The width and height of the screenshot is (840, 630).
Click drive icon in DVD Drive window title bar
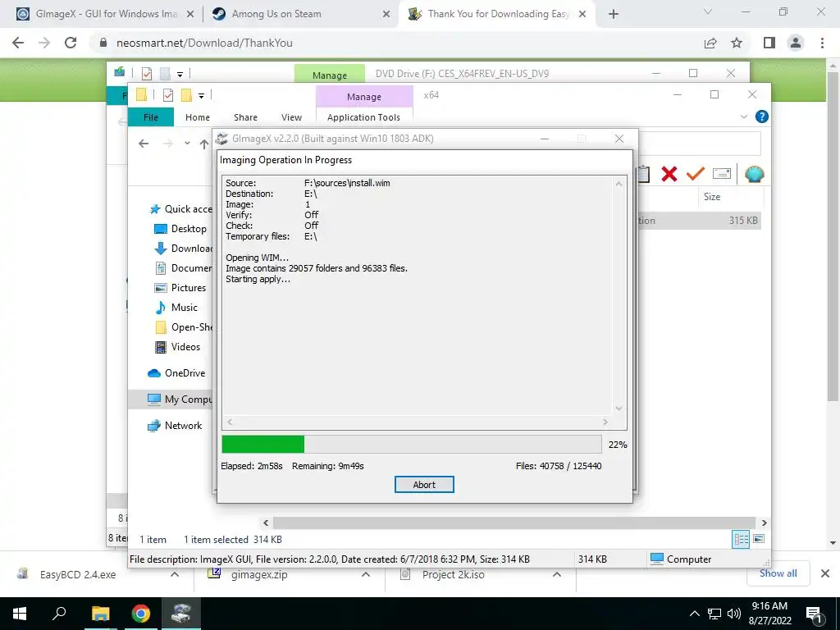tap(120, 72)
